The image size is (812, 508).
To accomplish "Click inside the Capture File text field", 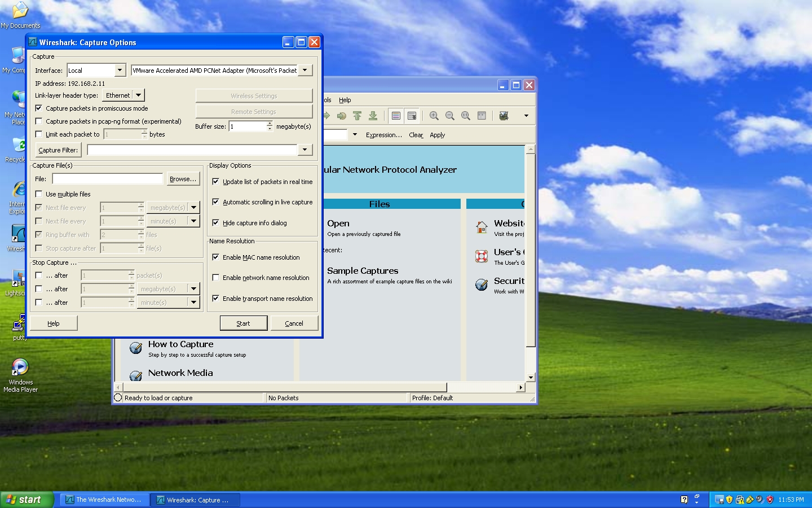I will tap(108, 179).
